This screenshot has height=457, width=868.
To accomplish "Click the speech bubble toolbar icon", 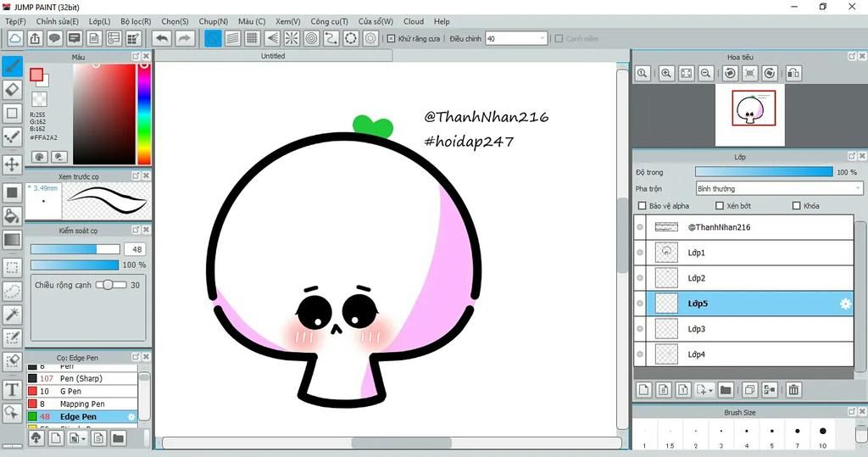I will (x=54, y=38).
